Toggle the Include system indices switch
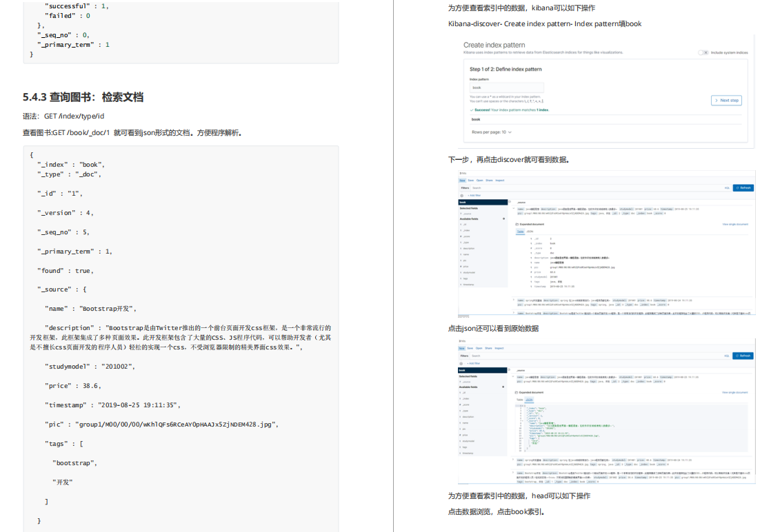Screen dimensions: 771x532 (703, 52)
